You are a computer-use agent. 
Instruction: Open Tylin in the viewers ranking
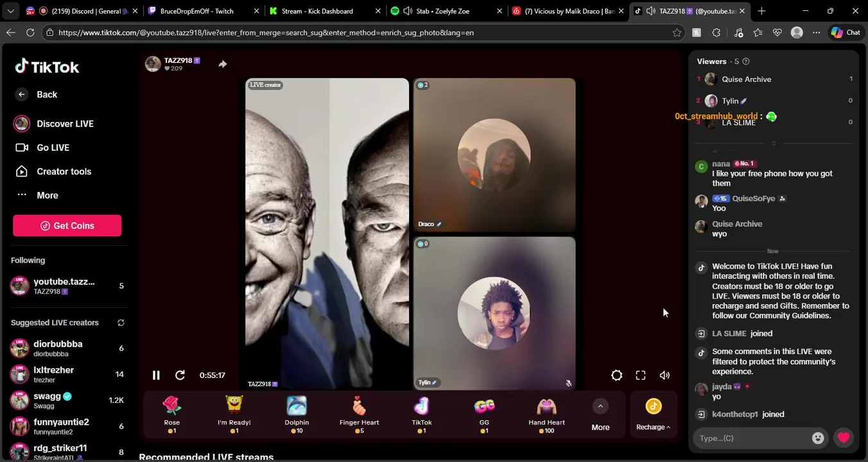coord(774,101)
